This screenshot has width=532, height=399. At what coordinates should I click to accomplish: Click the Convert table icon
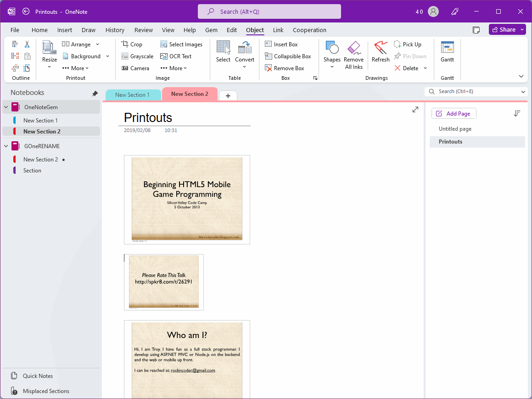[245, 48]
